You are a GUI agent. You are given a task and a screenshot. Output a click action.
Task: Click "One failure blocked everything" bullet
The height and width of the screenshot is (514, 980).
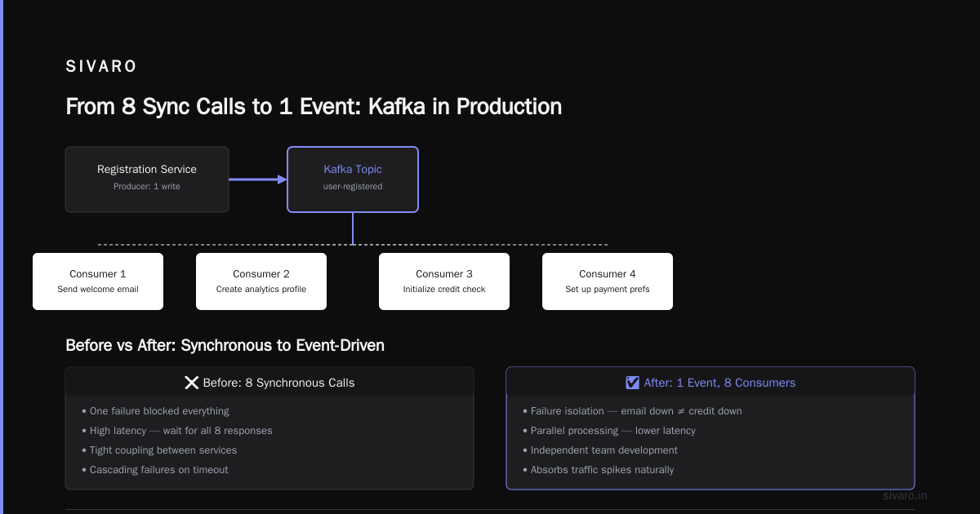(x=155, y=411)
